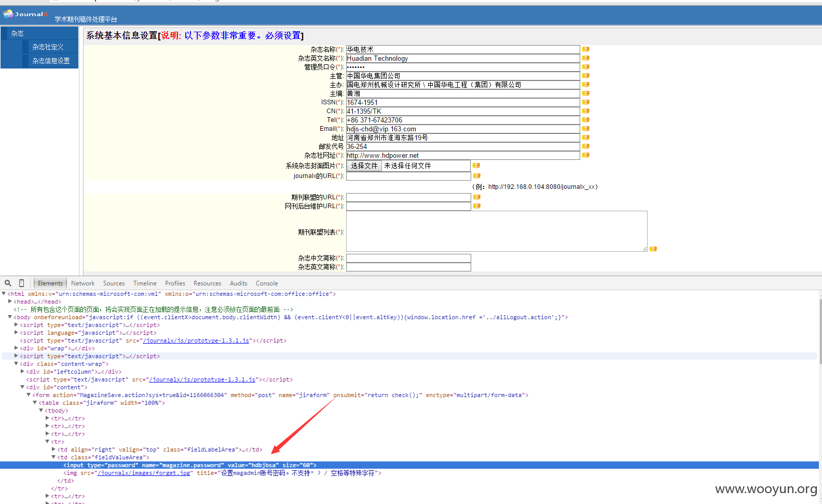Click the DevTools search magnifier icon

click(8, 283)
